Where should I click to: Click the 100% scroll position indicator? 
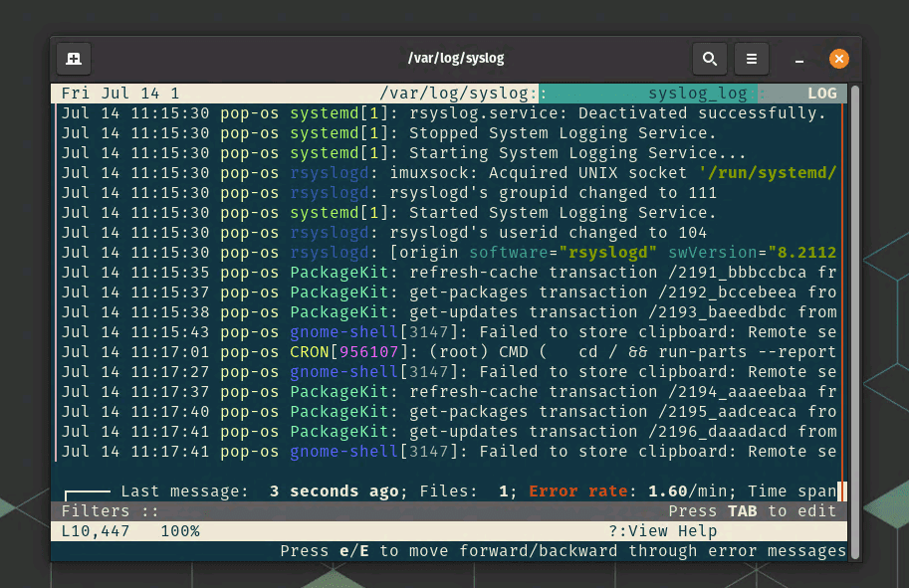(179, 531)
